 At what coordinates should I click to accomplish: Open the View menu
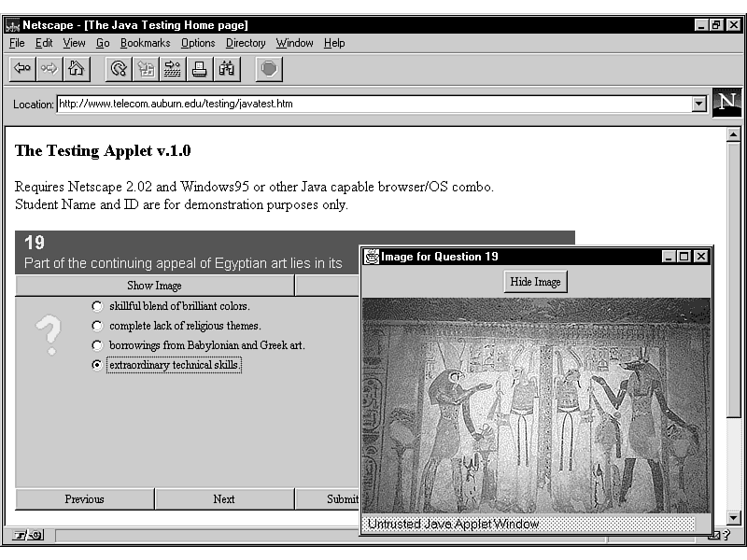(x=74, y=43)
